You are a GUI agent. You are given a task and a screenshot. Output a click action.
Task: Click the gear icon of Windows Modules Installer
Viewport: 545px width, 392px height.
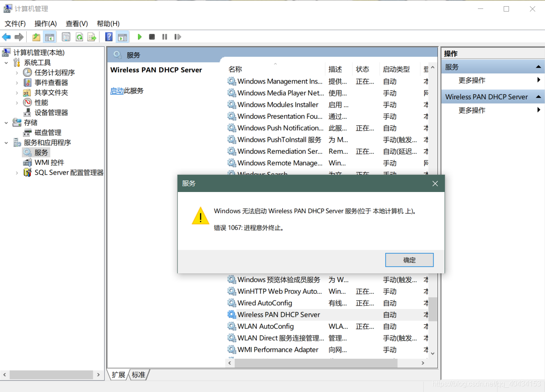(x=232, y=104)
